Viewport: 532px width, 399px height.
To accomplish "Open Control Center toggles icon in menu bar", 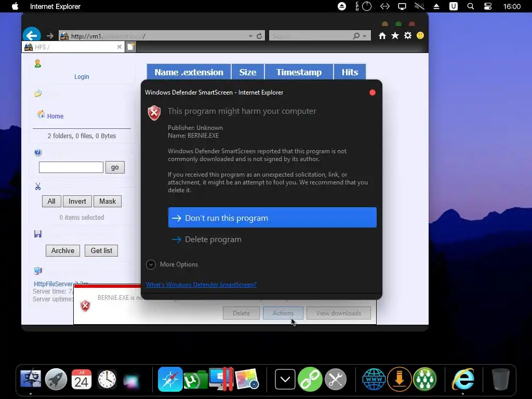I will [x=487, y=6].
